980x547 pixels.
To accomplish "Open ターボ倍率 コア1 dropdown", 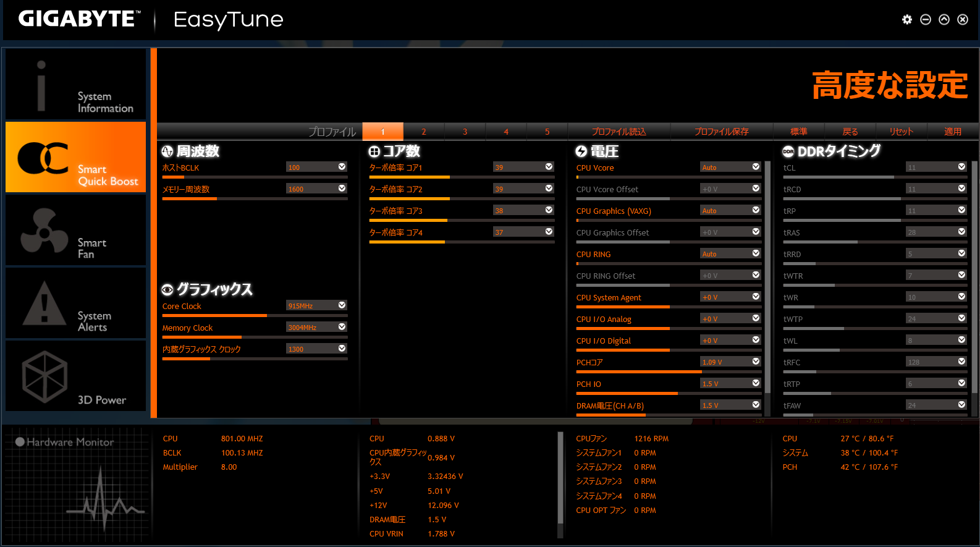I will 524,167.
